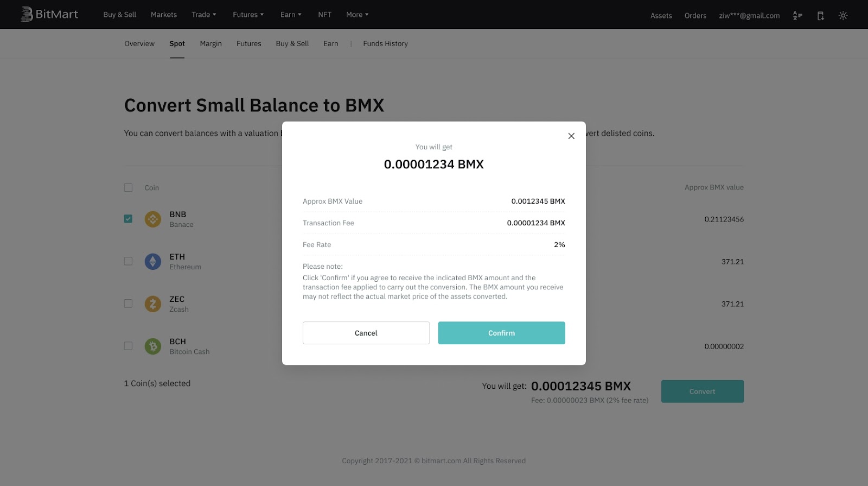
Task: Click the BCH coin icon
Action: (x=153, y=346)
